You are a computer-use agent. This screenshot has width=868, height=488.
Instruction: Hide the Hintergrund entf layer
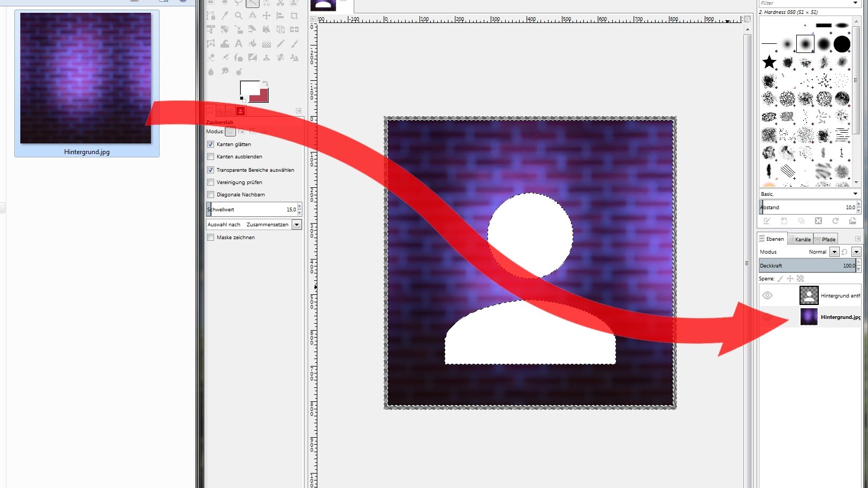767,295
